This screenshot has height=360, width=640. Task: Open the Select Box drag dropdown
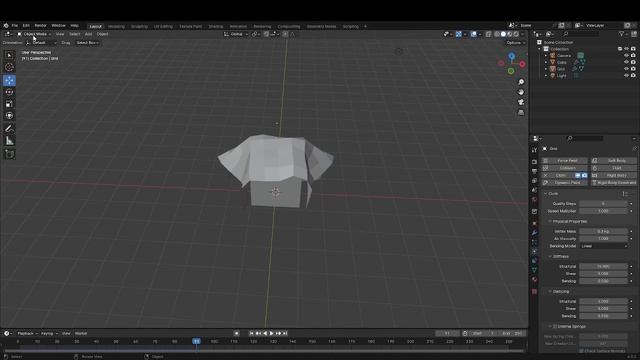click(x=87, y=43)
